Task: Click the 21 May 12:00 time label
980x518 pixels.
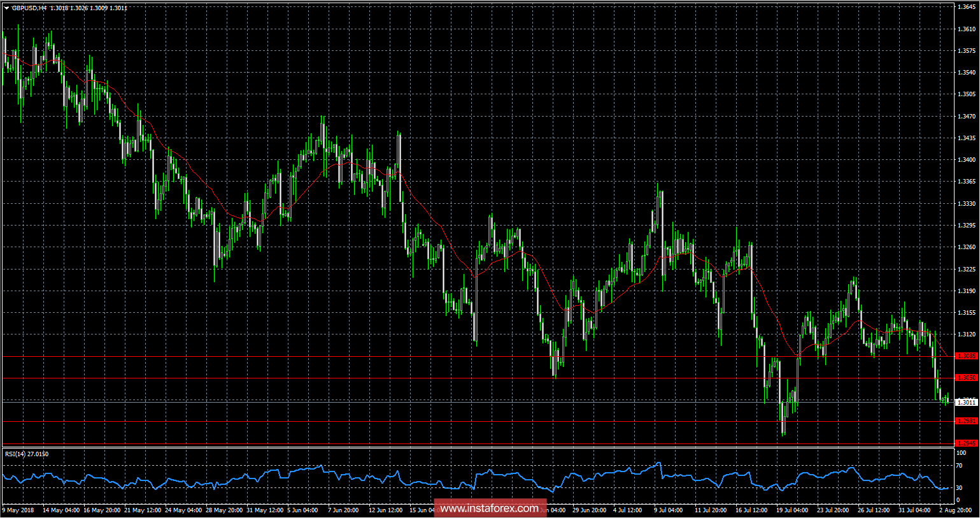Action: point(143,510)
